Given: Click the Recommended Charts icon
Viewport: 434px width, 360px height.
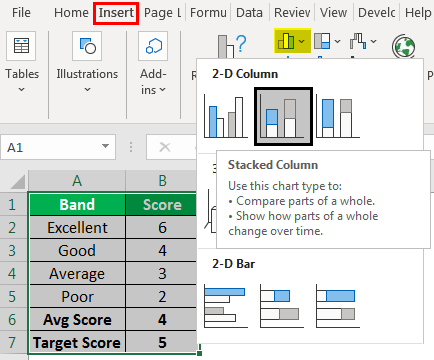Looking at the screenshot, I should pos(231,46).
